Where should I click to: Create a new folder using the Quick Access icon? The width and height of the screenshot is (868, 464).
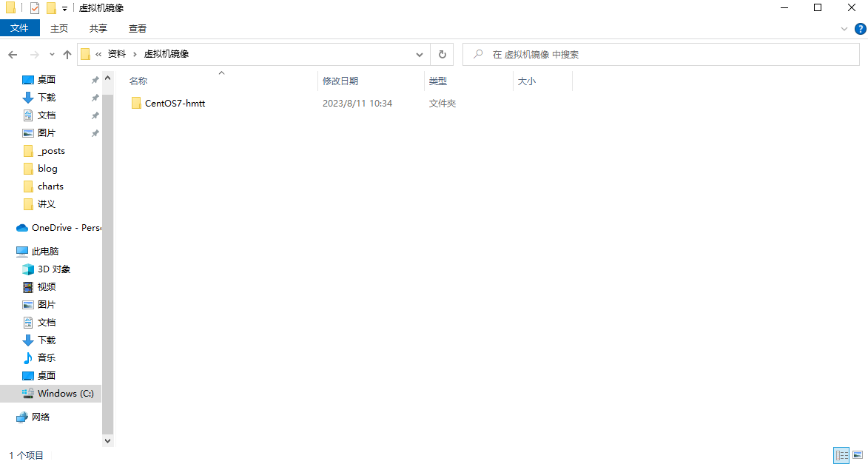click(x=50, y=7)
